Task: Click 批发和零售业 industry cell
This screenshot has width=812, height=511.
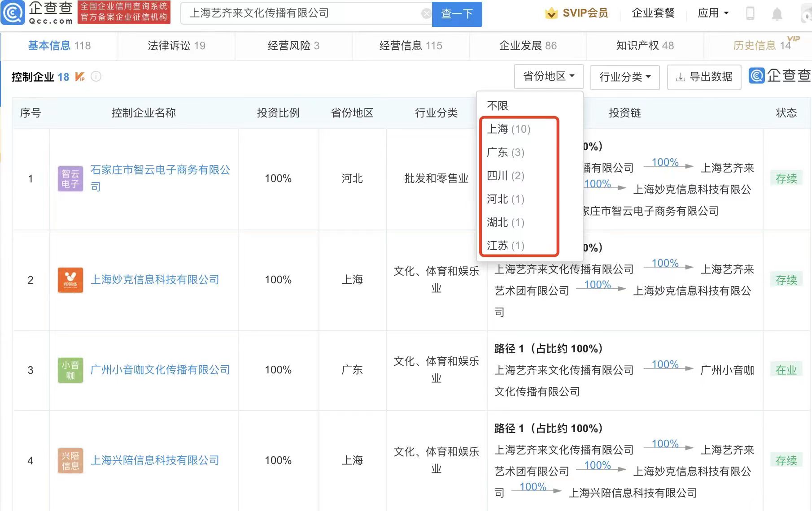Action: point(436,178)
